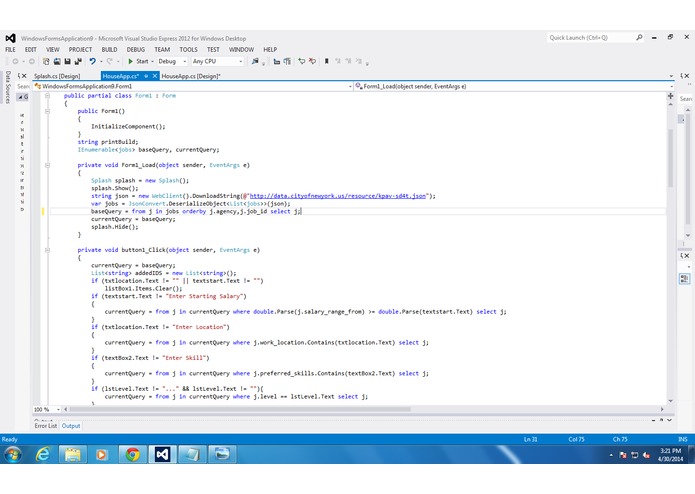The image size is (695, 494).
Task: Open the Output tab
Action: point(71,426)
